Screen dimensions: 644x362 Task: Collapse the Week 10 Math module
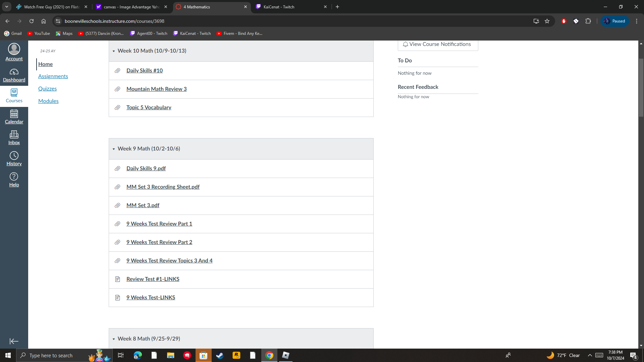click(114, 51)
